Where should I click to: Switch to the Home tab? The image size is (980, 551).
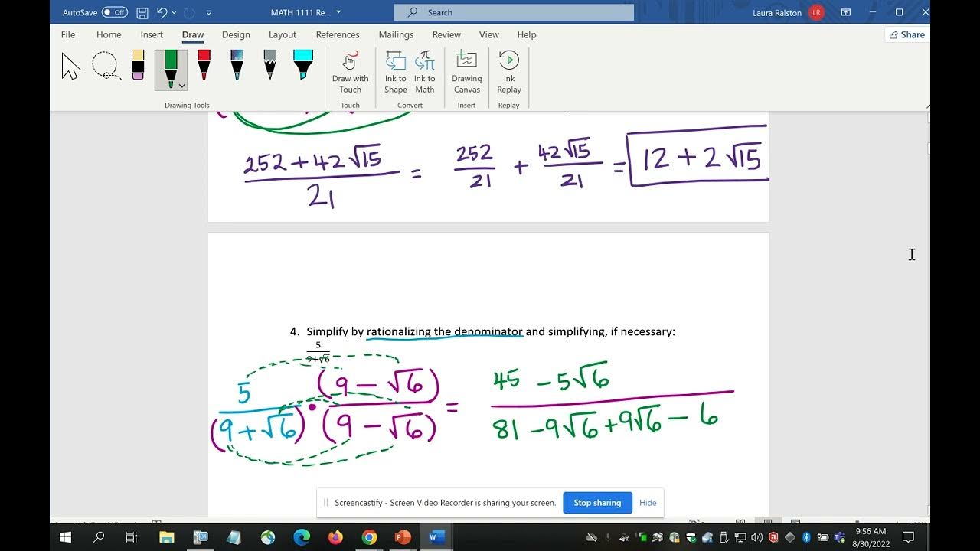[109, 34]
